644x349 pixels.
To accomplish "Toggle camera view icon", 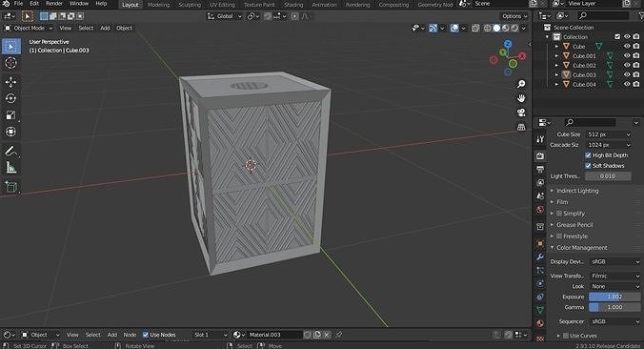I will tap(521, 113).
